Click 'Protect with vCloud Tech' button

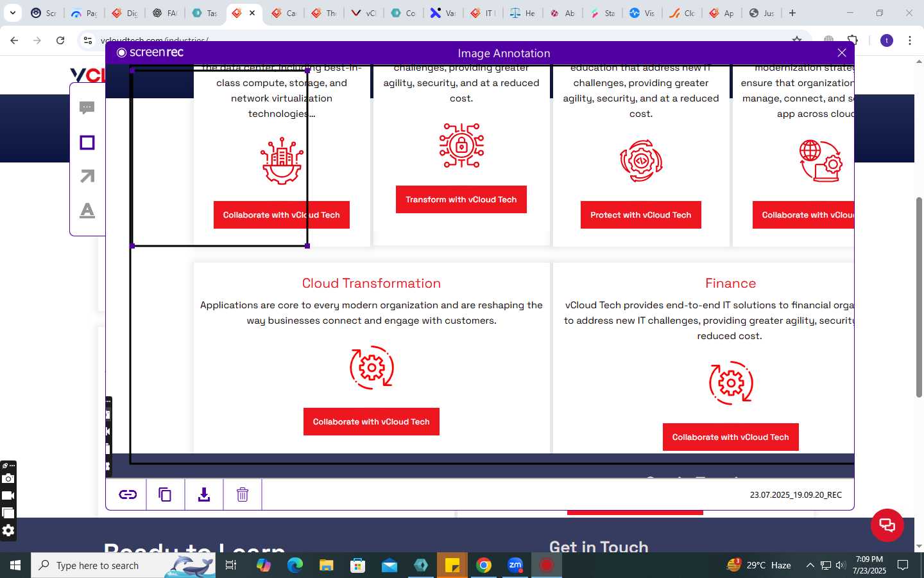pyautogui.click(x=641, y=215)
